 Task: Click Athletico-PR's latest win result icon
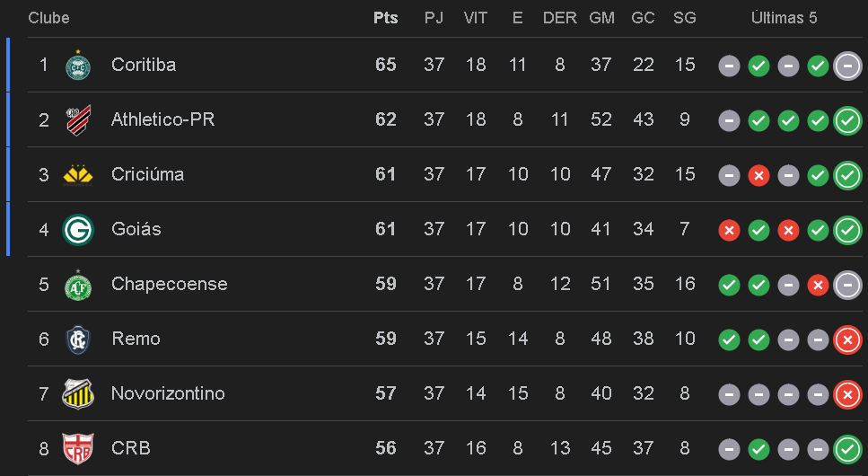pyautogui.click(x=847, y=120)
